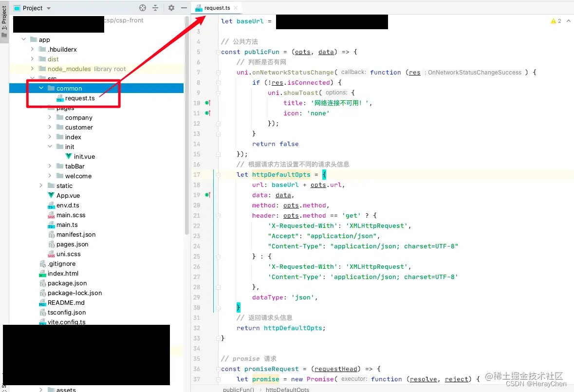574x392 pixels.
Task: Toggle the code fold marker on line 5
Action: [x=218, y=52]
